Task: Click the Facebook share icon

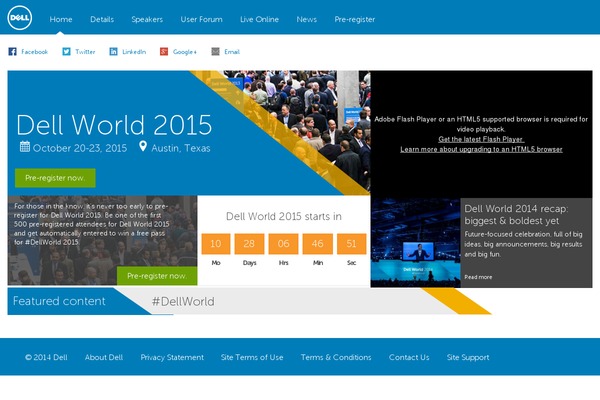Action: point(13,52)
